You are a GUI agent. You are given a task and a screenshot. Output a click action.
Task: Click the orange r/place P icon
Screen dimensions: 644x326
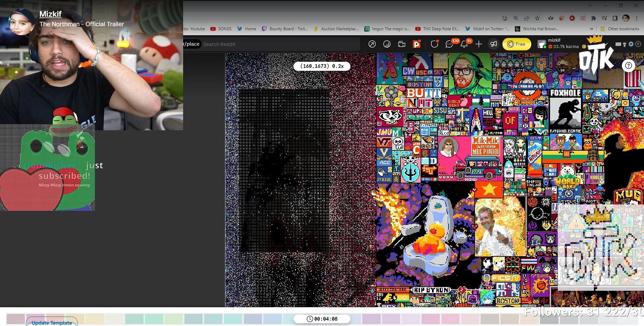pyautogui.click(x=417, y=44)
